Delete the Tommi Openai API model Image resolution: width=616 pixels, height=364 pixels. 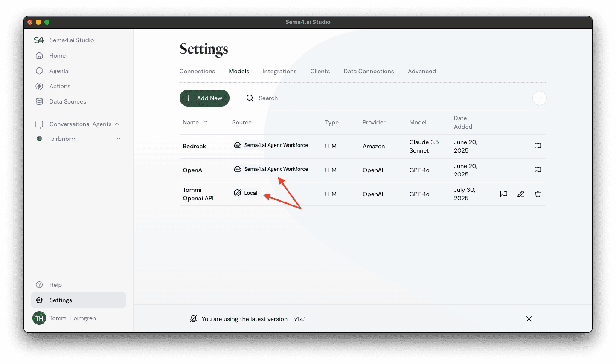[538, 194]
